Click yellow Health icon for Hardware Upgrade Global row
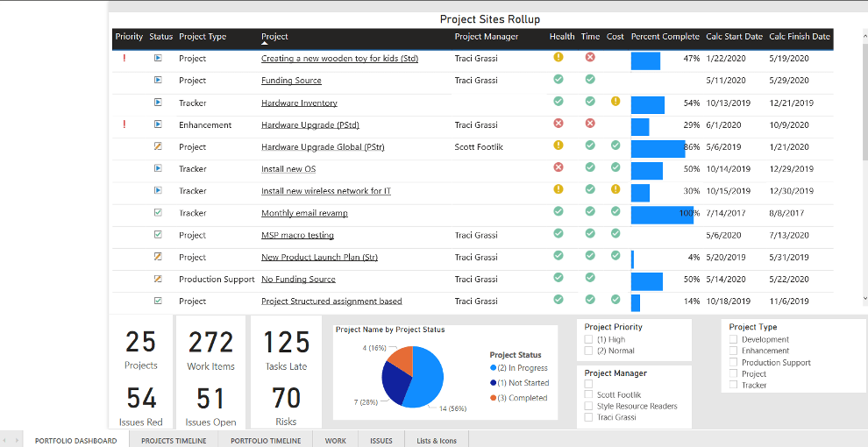The height and width of the screenshot is (447, 868). coord(558,145)
